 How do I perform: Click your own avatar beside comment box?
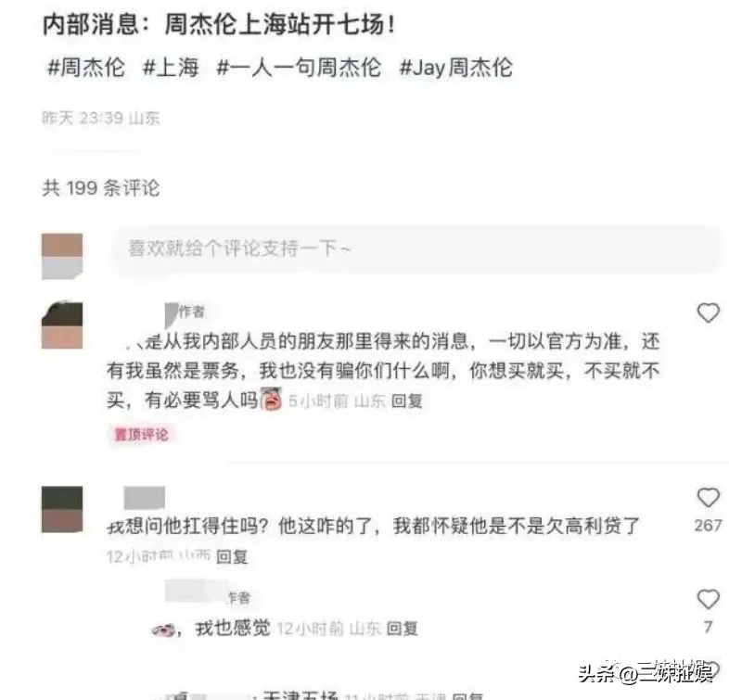[62, 256]
